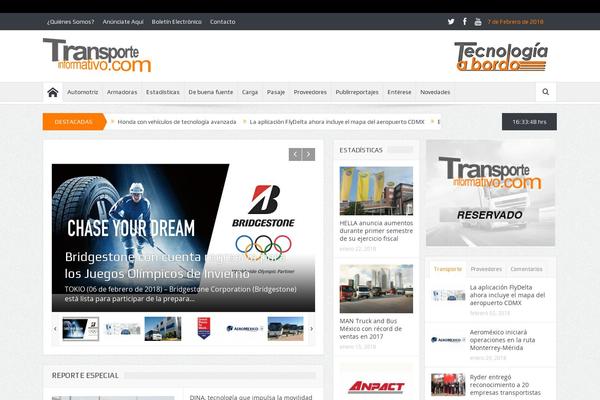Open the Carga menu item
600x400 pixels.
coord(249,92)
